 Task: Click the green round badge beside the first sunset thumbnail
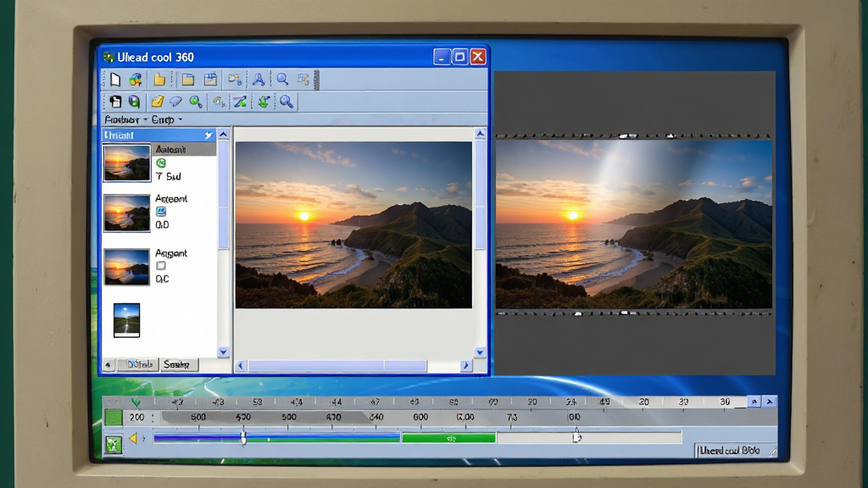point(161,164)
